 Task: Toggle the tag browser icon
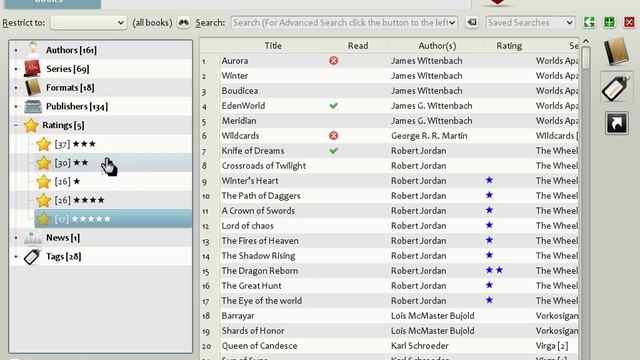click(616, 87)
